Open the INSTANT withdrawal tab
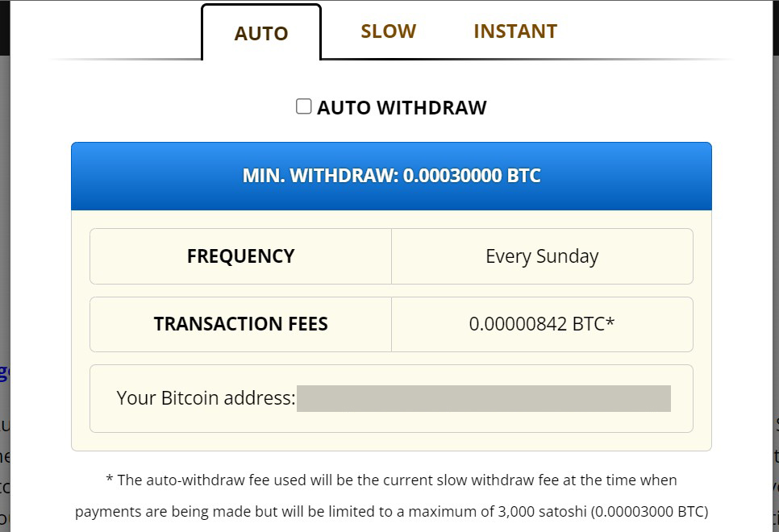779x532 pixels. point(514,31)
